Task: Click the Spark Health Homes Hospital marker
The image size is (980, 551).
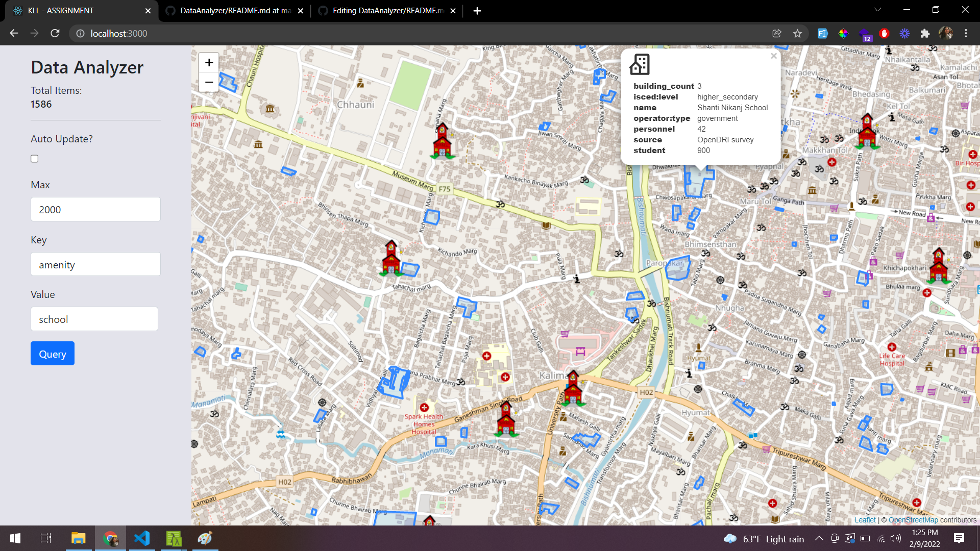Action: [x=424, y=408]
